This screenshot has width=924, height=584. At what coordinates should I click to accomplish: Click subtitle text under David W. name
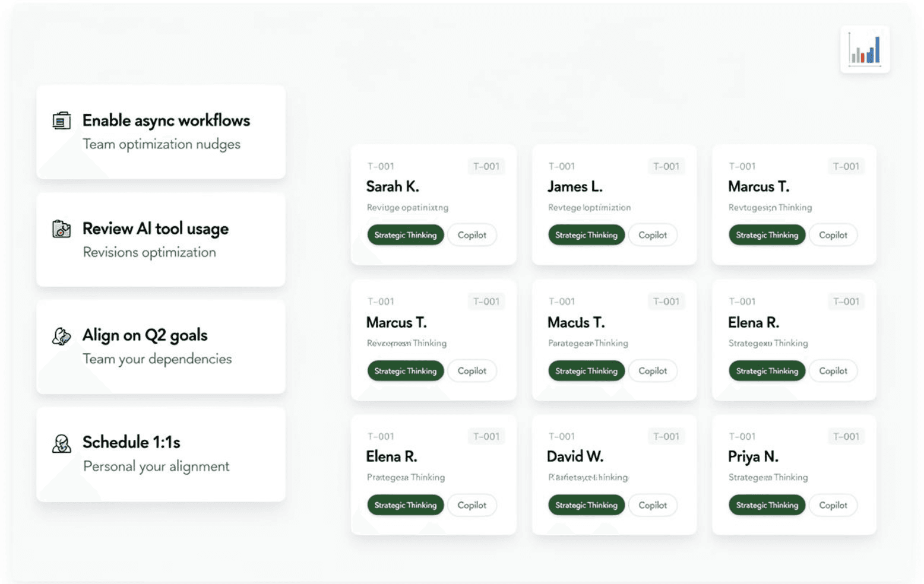coord(588,477)
